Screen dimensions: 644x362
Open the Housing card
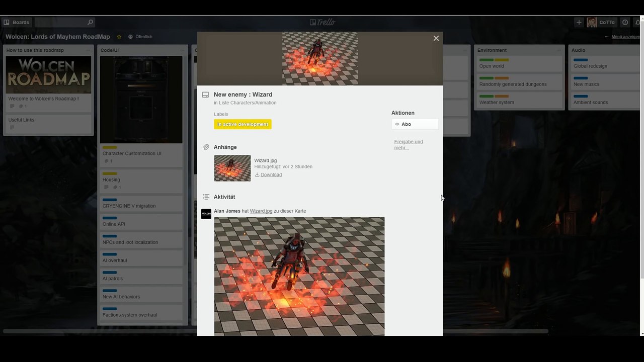point(141,182)
